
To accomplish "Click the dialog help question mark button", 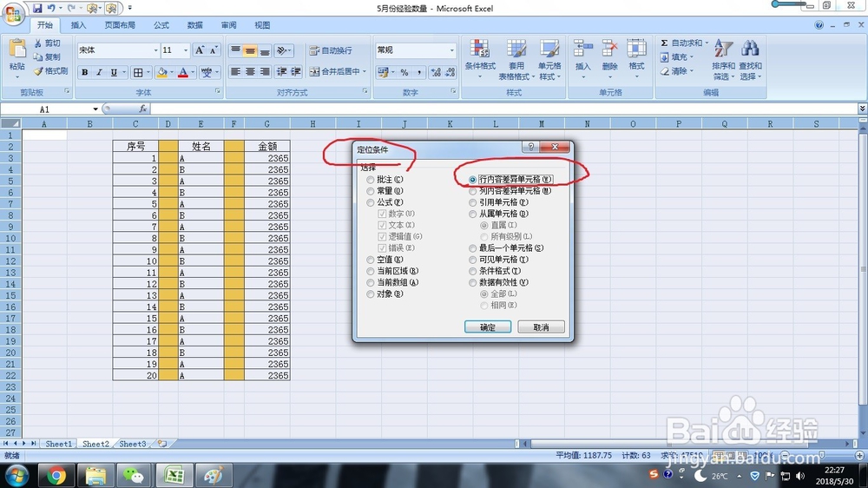I will pos(530,147).
